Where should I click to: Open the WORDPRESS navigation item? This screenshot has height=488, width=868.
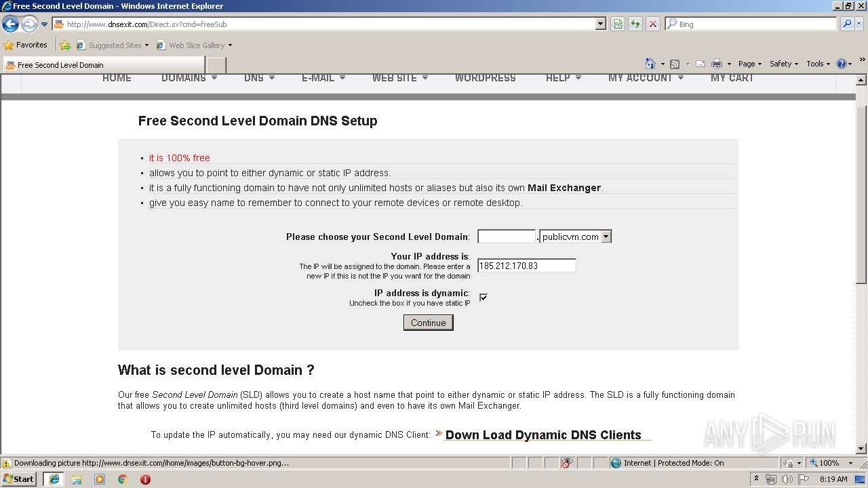click(486, 78)
